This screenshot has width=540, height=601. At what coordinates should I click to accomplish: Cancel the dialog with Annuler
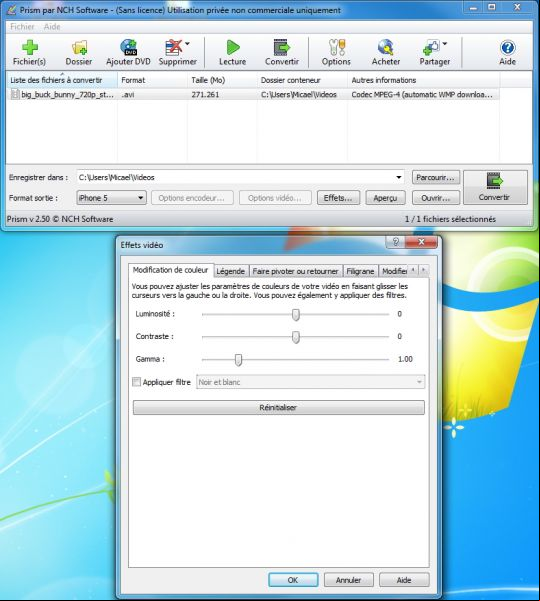348,580
